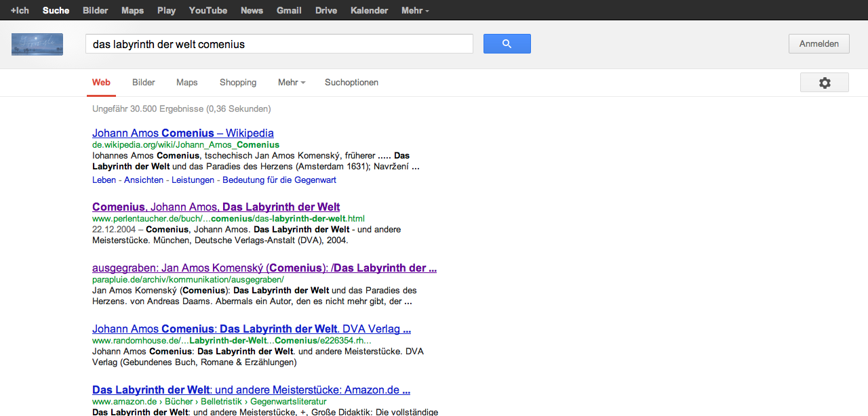868x416 pixels.
Task: Expand the Mehr dropdown in top bar
Action: 414,10
